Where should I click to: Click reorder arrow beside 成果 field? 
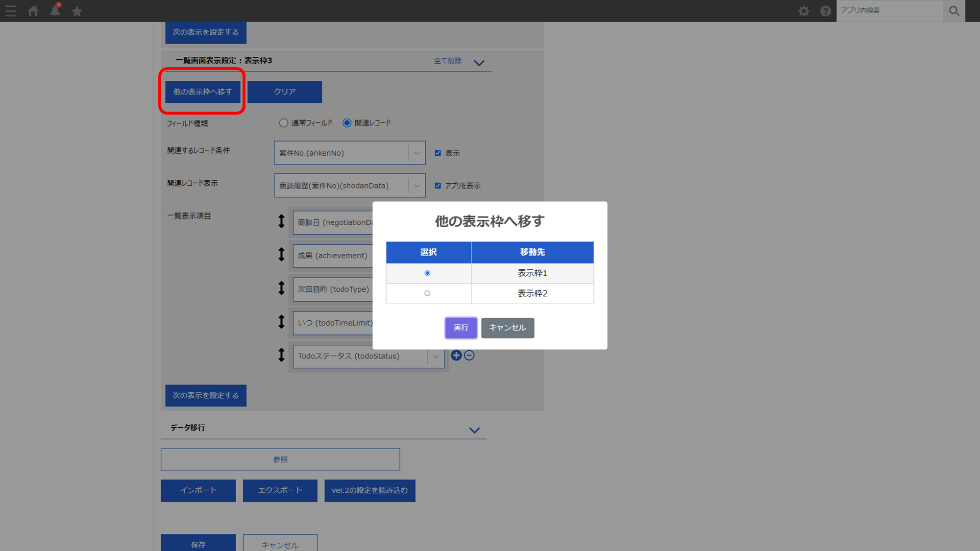(x=281, y=255)
